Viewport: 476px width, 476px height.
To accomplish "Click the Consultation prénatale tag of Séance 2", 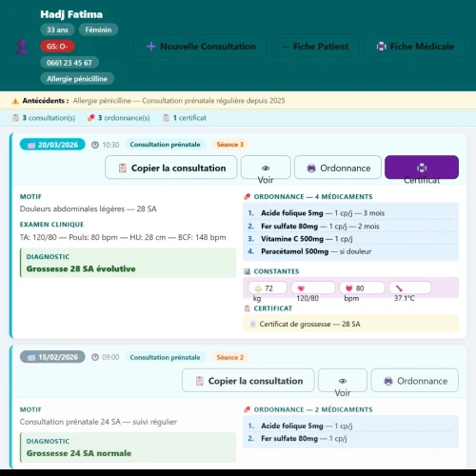I will tap(165, 357).
